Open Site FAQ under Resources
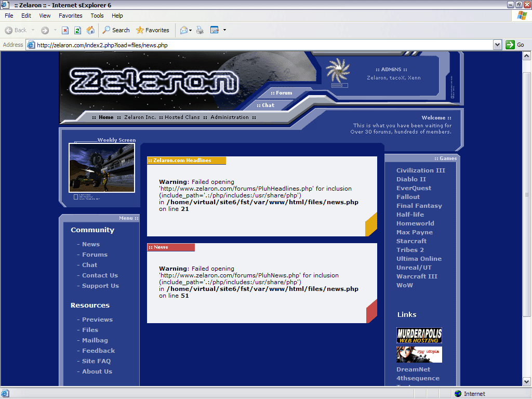 coord(96,361)
